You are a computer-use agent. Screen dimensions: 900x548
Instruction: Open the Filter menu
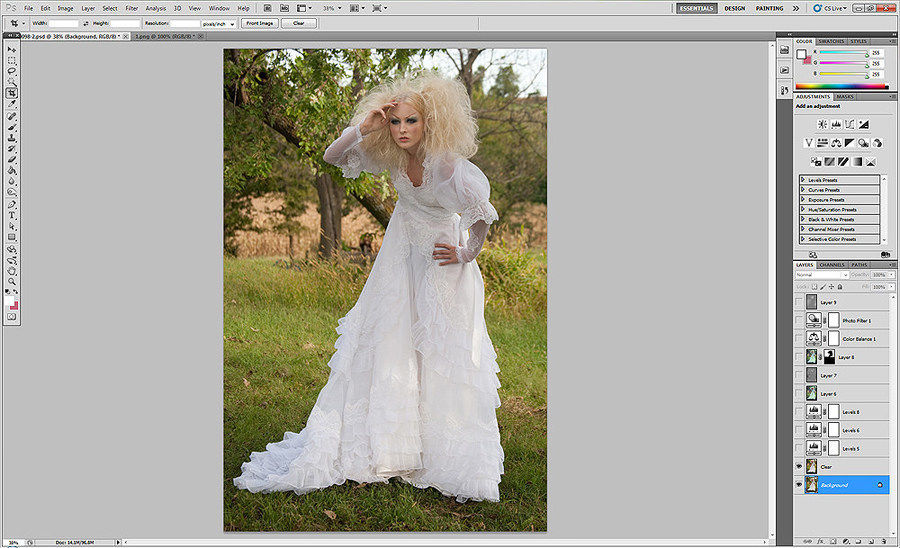[131, 8]
